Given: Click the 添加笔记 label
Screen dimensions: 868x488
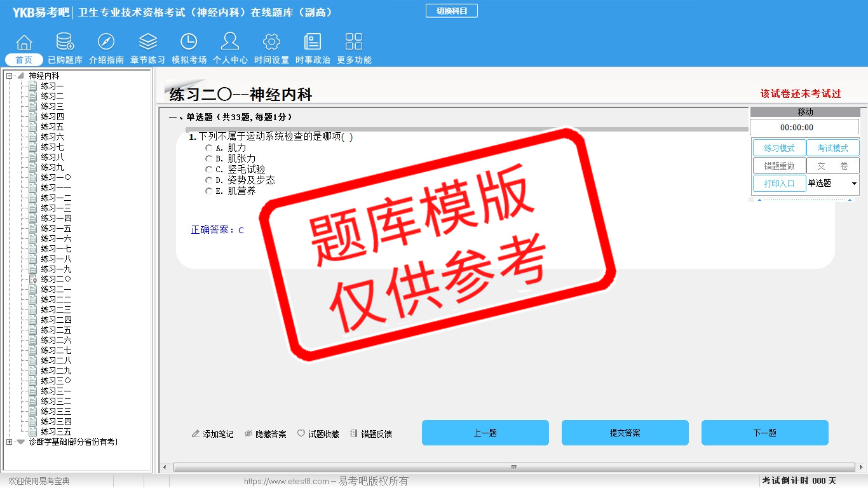Looking at the screenshot, I should coord(218,435).
